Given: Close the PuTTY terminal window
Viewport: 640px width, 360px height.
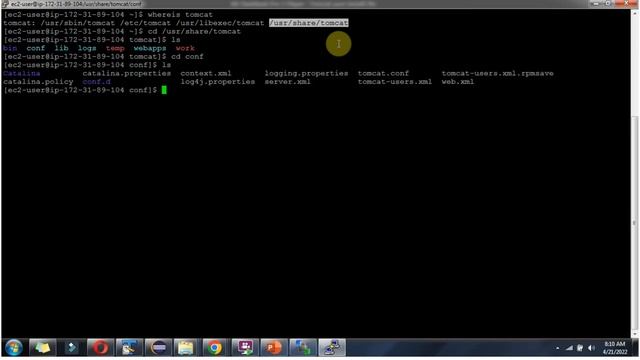Looking at the screenshot, I should (626, 3).
